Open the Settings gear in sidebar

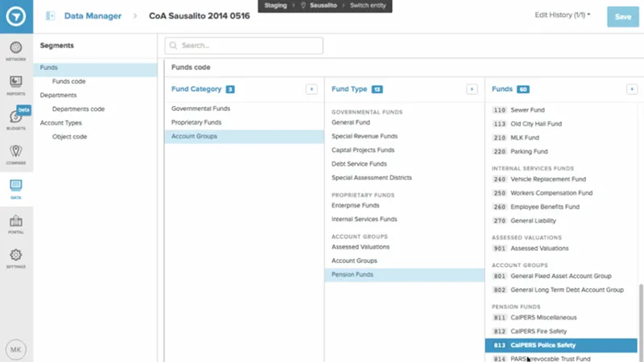point(16,258)
